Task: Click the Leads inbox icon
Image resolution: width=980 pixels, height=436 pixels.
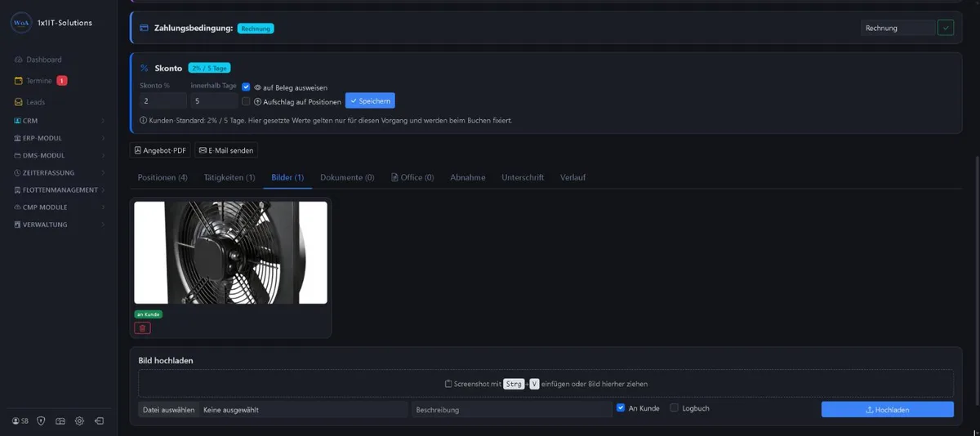Action: [19, 102]
